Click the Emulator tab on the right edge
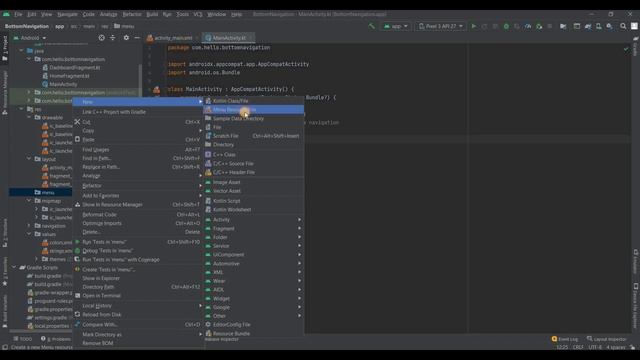Screen dimensions: 640x360 click(x=636, y=261)
